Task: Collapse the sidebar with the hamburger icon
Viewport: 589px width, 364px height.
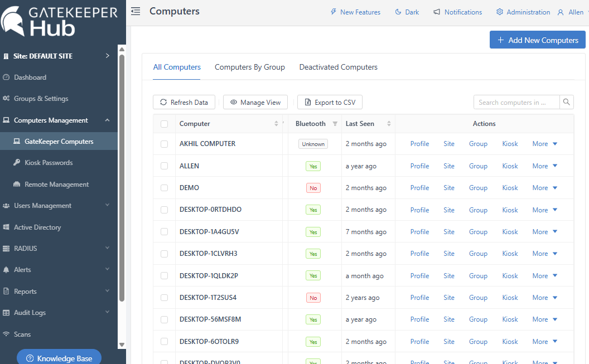Action: tap(136, 11)
